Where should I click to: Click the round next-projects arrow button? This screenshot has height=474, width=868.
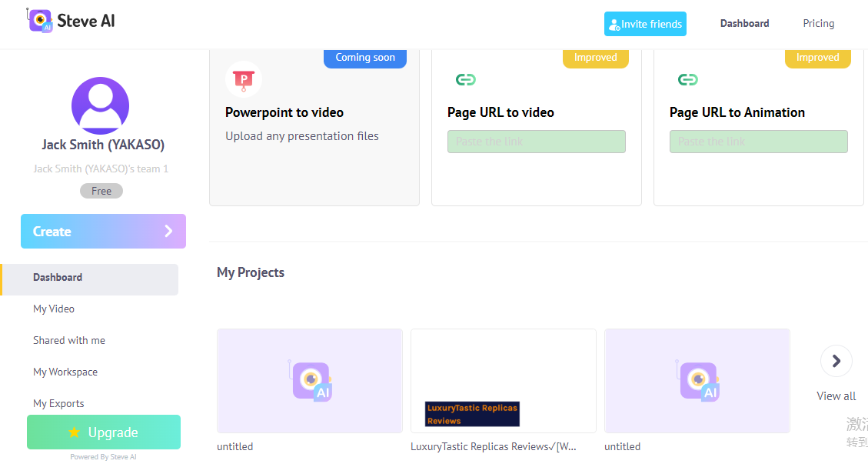point(836,361)
